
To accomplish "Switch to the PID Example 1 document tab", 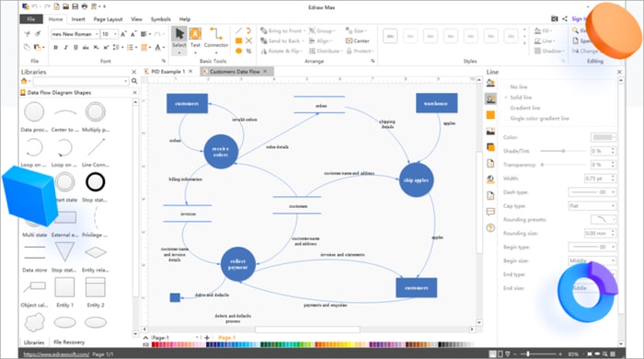I will click(x=168, y=72).
